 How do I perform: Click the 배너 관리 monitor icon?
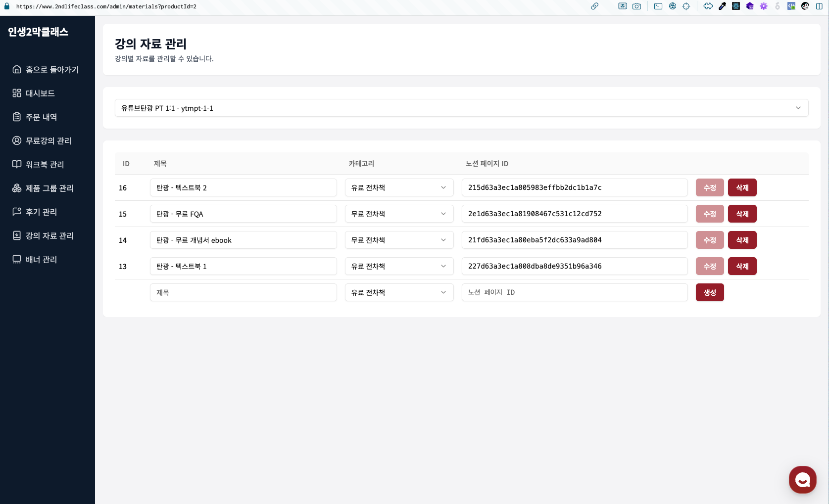17,259
